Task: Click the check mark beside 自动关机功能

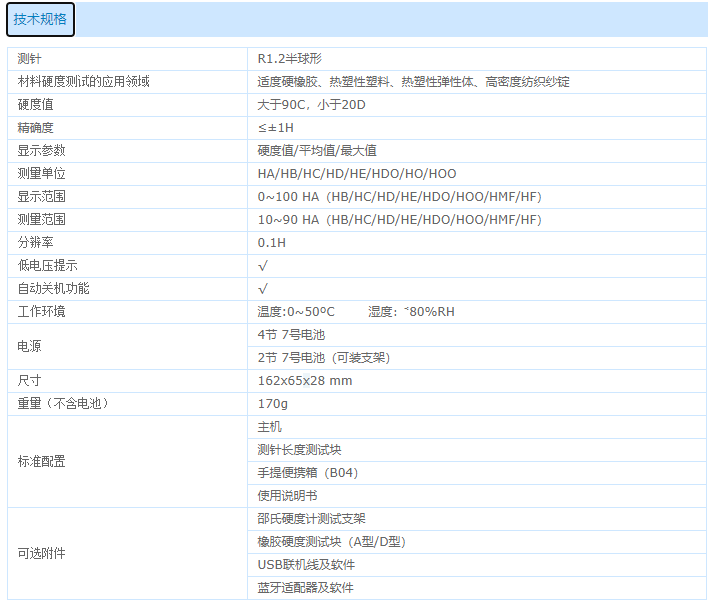Action: [263, 289]
